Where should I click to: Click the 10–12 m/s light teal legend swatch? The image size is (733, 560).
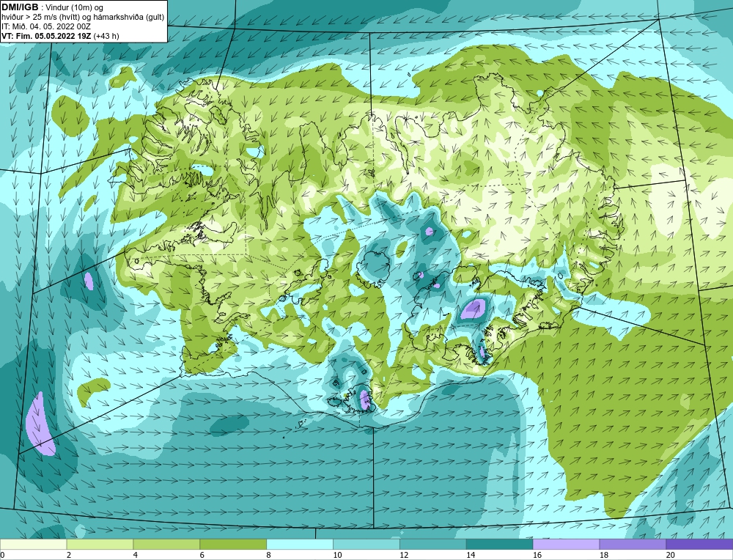(x=366, y=544)
